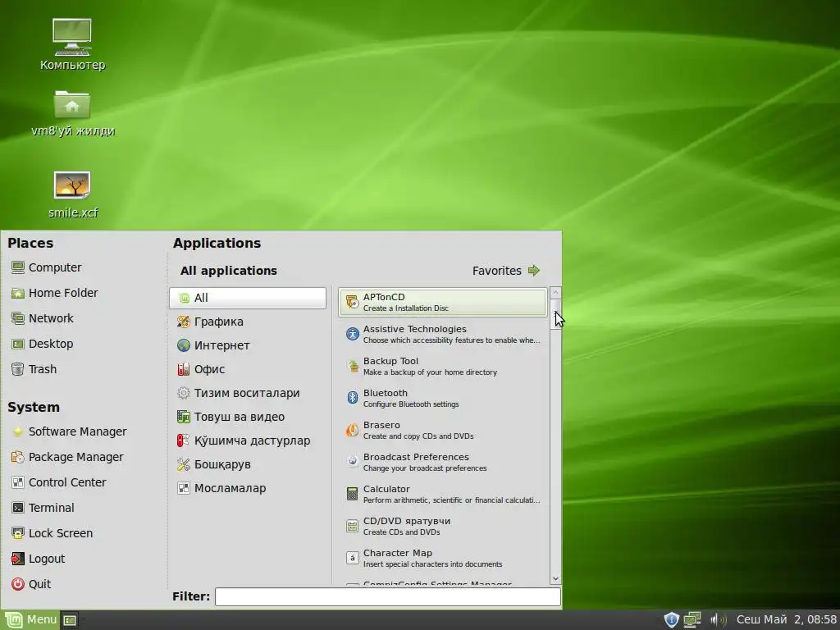Launch Backup Tool

pyautogui.click(x=442, y=367)
